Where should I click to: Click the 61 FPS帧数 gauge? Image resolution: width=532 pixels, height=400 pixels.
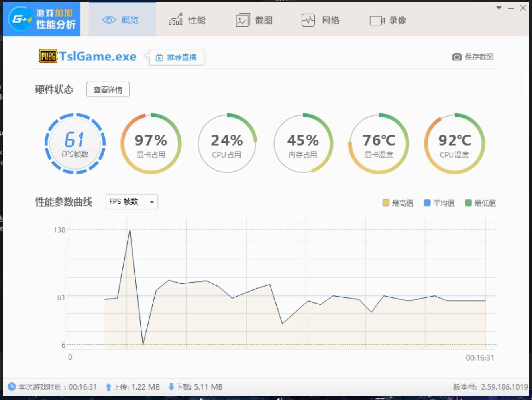point(75,144)
